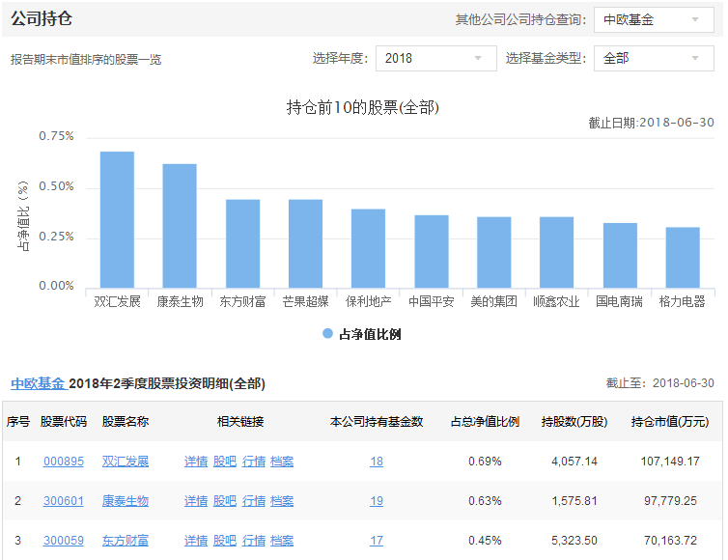Open 行情 link in the 康泰生物 row
The width and height of the screenshot is (728, 560).
tap(254, 501)
